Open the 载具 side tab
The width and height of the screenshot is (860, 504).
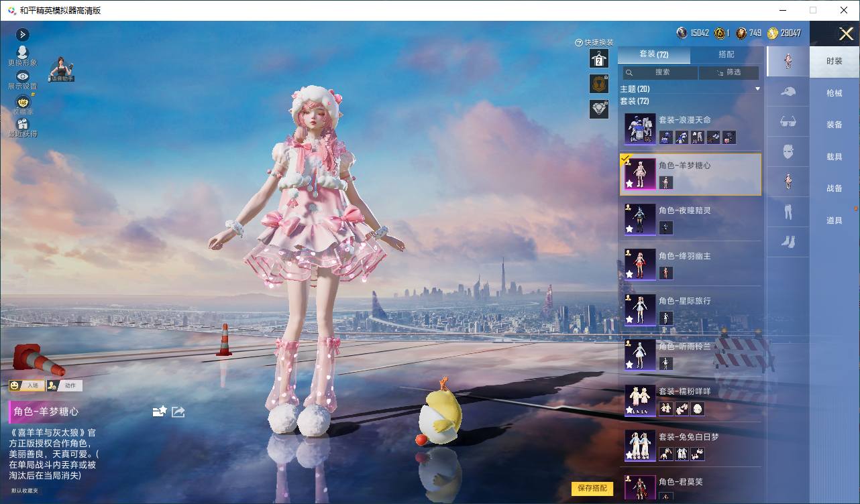click(x=835, y=156)
